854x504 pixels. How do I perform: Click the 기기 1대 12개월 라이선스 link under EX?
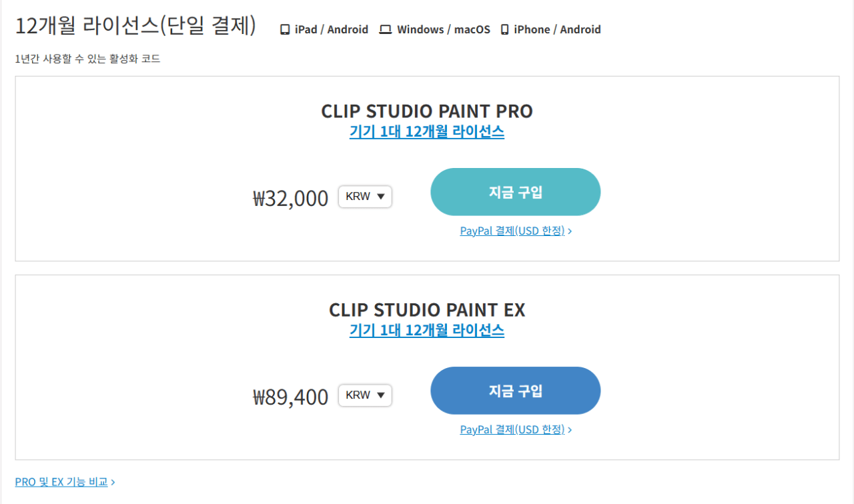coord(426,331)
